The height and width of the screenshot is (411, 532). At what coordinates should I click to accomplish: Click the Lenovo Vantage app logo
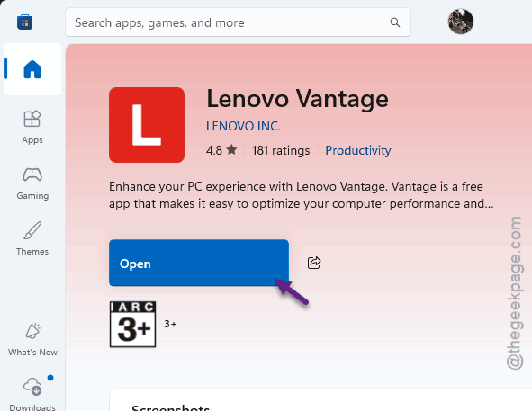pos(147,125)
